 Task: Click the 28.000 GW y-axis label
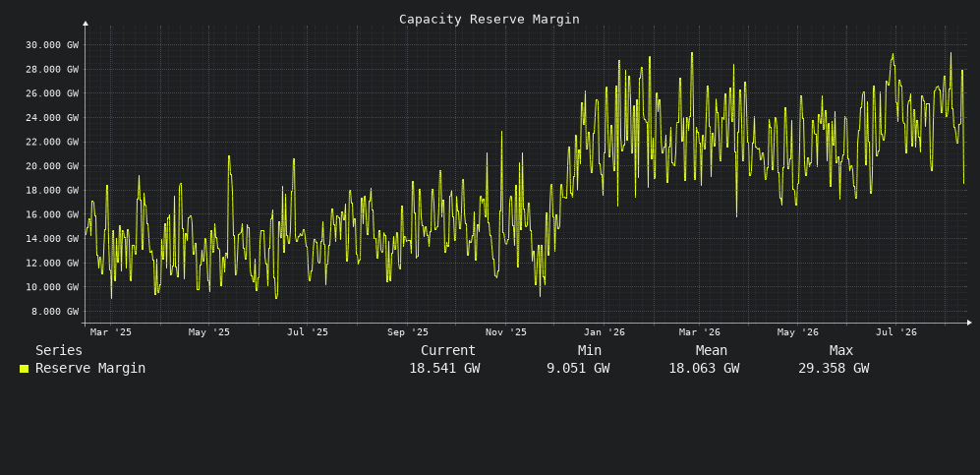click(x=52, y=70)
